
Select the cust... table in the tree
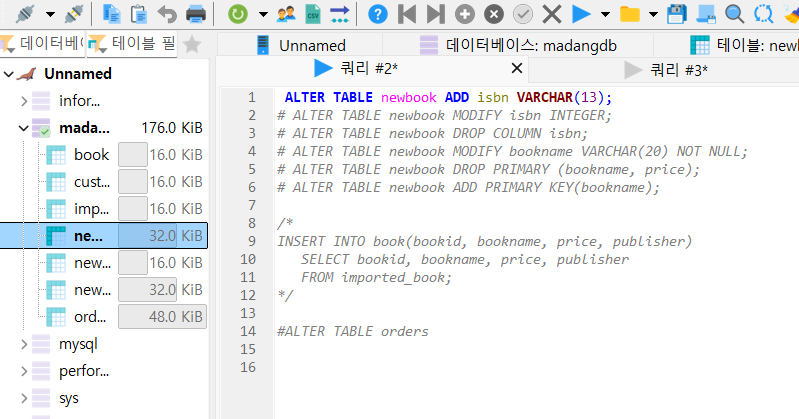(x=92, y=181)
